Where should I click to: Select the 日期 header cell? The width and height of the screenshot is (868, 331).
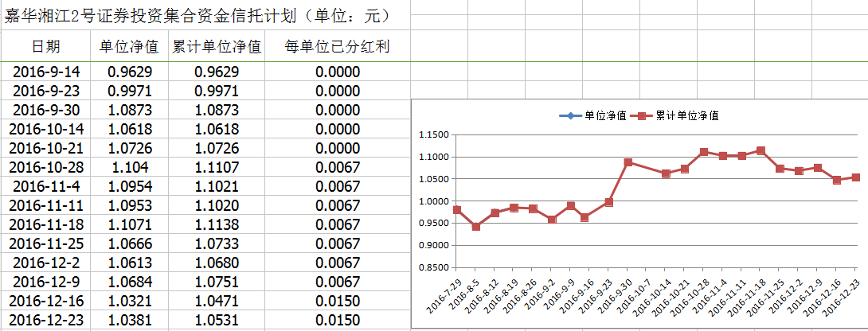(x=45, y=47)
